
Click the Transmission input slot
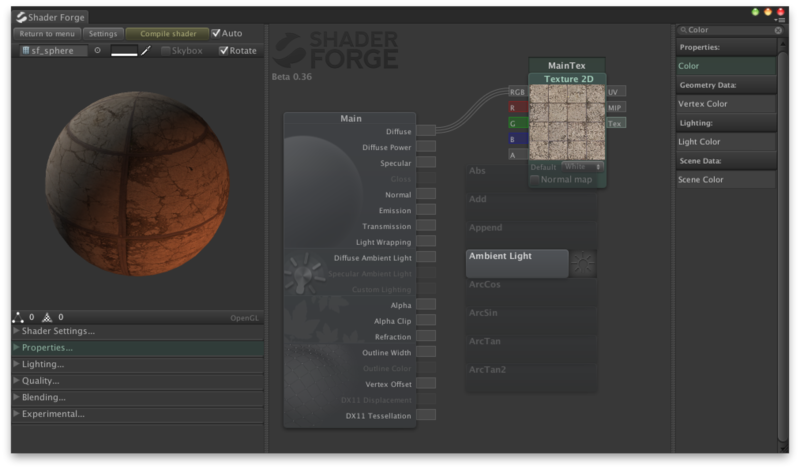[x=426, y=226]
